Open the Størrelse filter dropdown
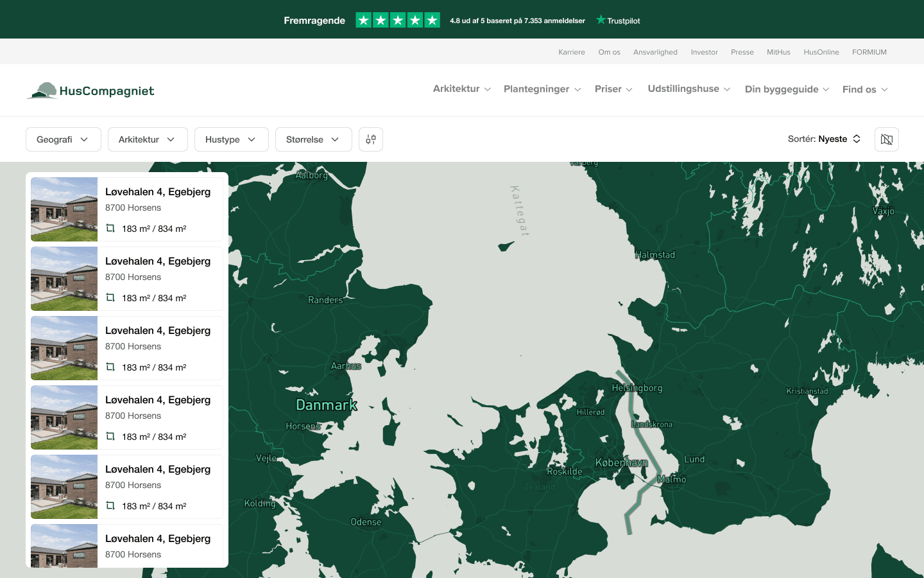 pos(314,139)
